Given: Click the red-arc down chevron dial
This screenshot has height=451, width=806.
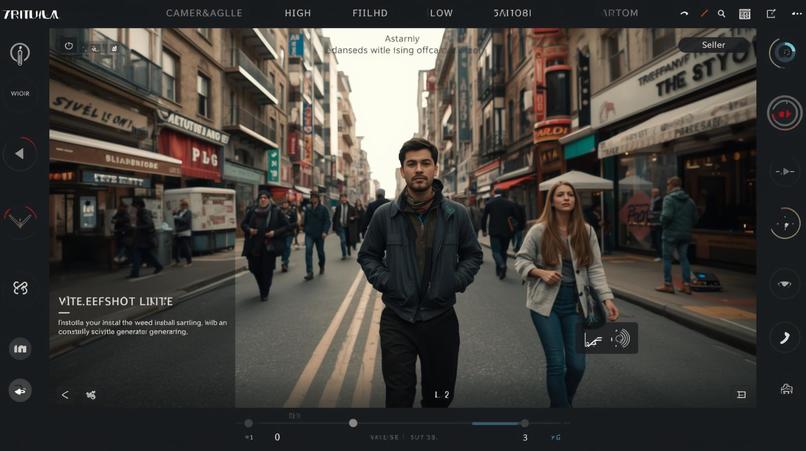Looking at the screenshot, I should [20, 220].
